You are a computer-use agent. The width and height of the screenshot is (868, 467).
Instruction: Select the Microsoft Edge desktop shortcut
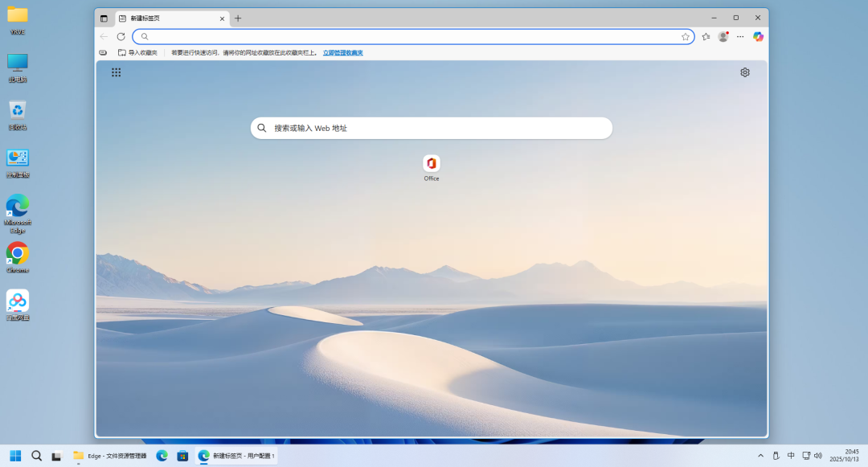tap(18, 214)
